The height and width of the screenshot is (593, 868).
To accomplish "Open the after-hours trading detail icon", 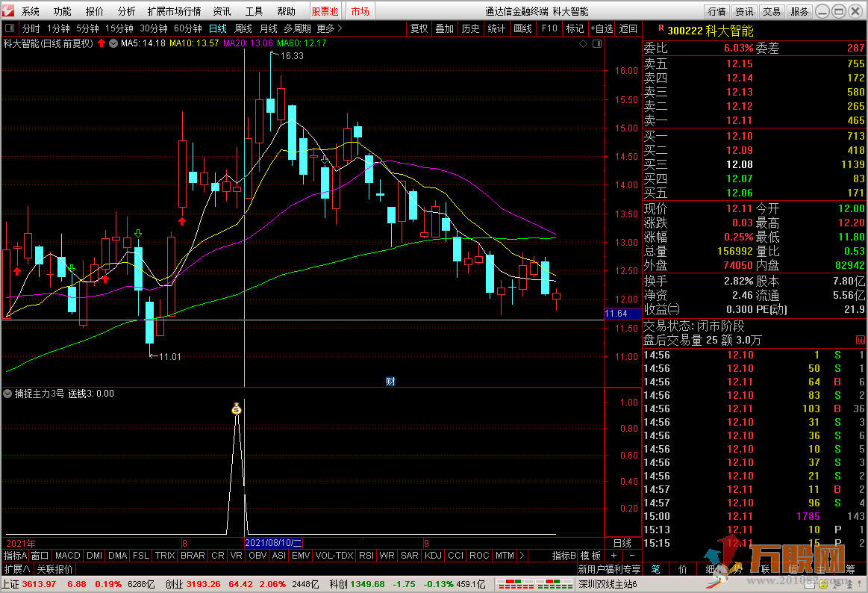I will [861, 340].
